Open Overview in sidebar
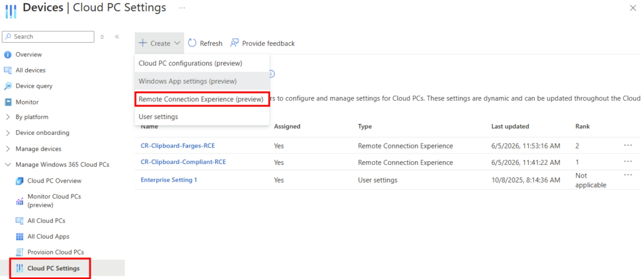 point(29,55)
